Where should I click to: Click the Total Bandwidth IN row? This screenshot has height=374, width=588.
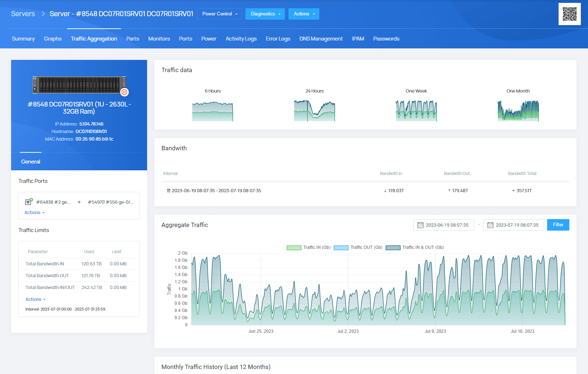[79, 264]
